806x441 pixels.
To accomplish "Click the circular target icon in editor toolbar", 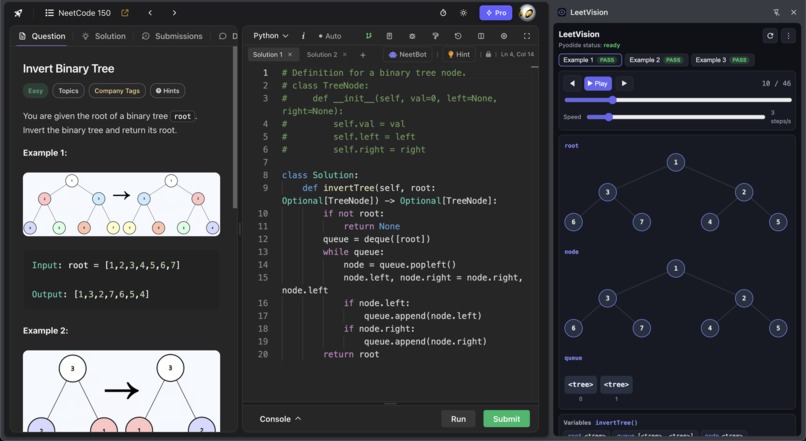I will tap(504, 36).
